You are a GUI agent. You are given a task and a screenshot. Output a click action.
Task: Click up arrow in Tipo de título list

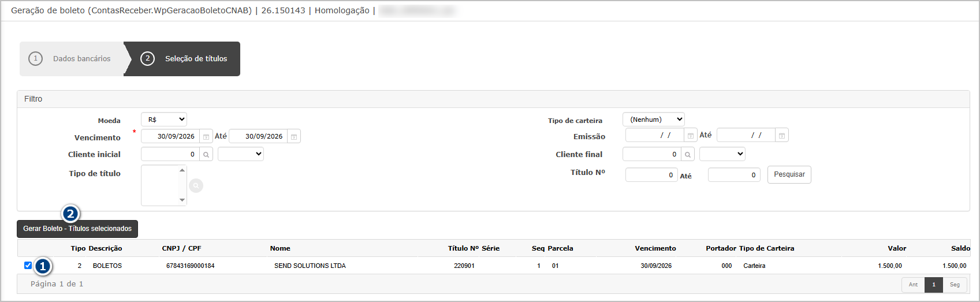click(182, 170)
